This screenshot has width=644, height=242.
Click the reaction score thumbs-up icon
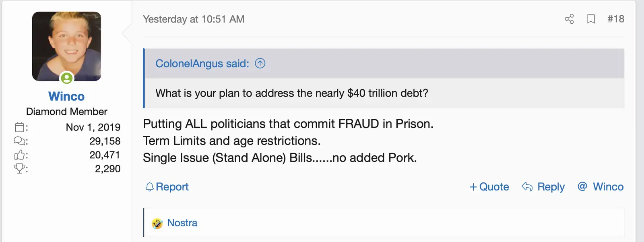pos(19,155)
